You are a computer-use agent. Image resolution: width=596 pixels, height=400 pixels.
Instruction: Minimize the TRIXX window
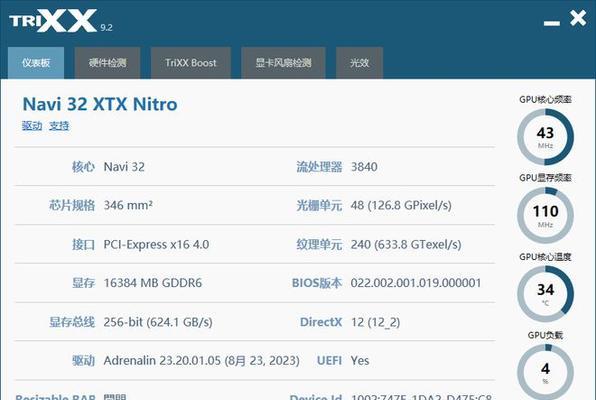552,23
